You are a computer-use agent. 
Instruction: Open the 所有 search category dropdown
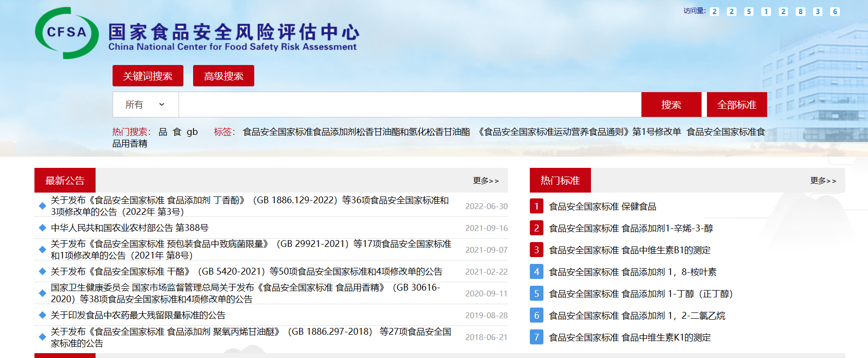click(146, 104)
